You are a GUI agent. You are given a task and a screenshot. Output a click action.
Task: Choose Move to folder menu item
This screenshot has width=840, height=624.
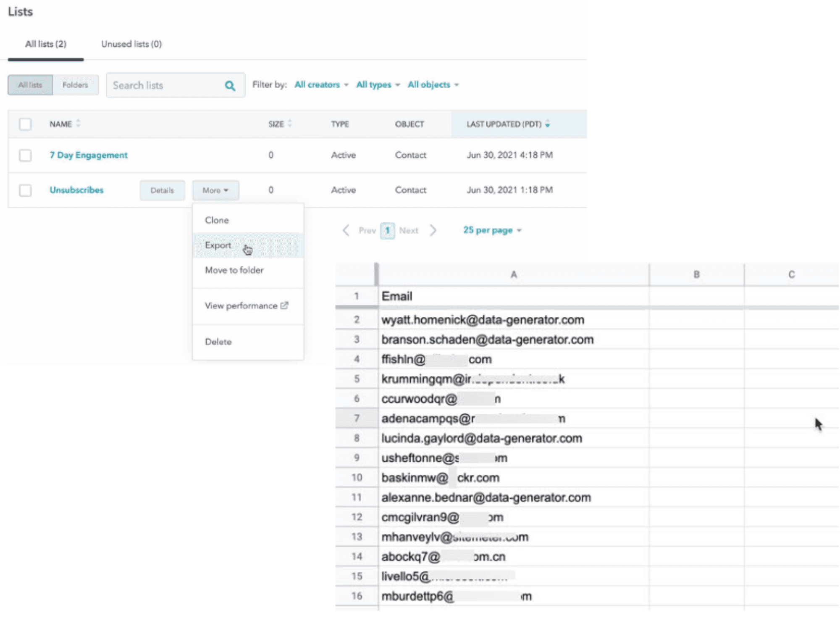[248, 270]
